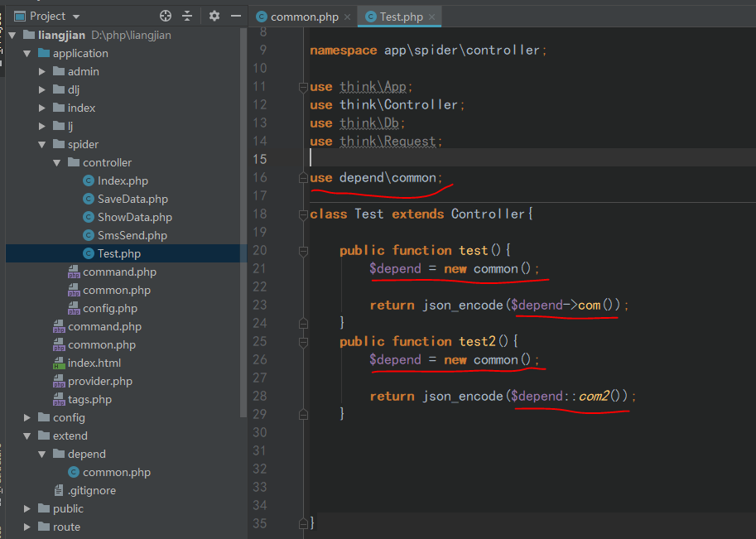The height and width of the screenshot is (539, 756).
Task: Fold the test2 function at line 25
Action: point(303,341)
